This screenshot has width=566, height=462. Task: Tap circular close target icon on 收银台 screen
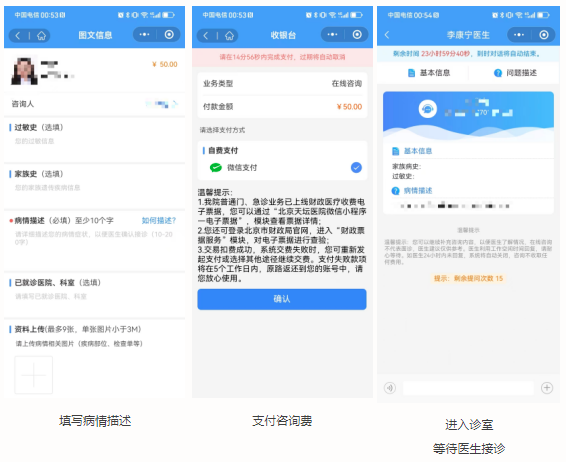[x=357, y=34]
